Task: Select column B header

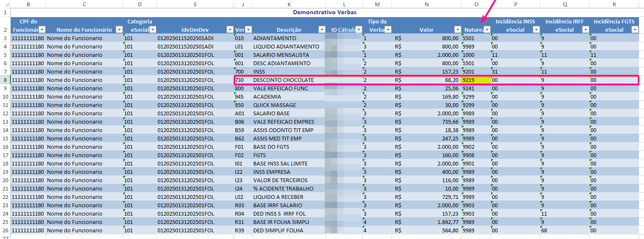Action: point(28,4)
